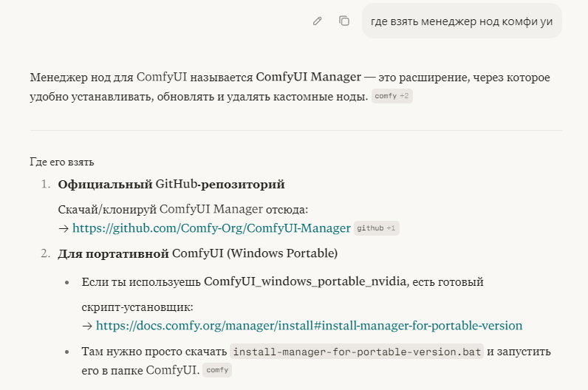Screen dimensions: 588x390
Task: Open the 'github +1' source chip
Action: click(376, 228)
